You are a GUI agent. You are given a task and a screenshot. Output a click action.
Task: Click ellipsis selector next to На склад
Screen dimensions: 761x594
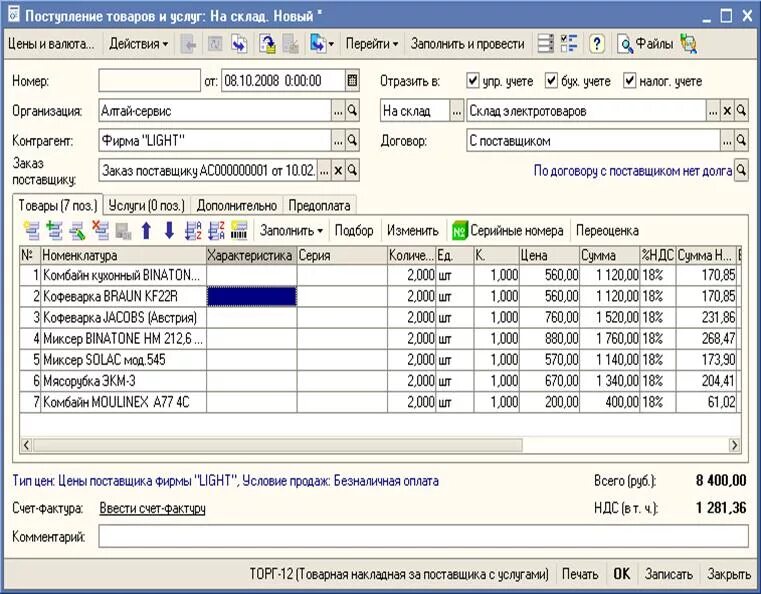pyautogui.click(x=456, y=111)
